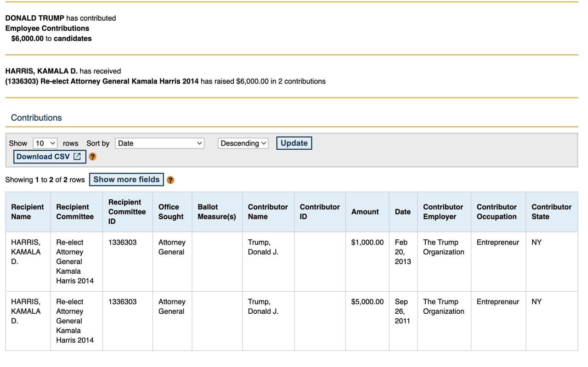The image size is (588, 367).
Task: Click the Contributor Employer column header
Action: [x=443, y=212]
